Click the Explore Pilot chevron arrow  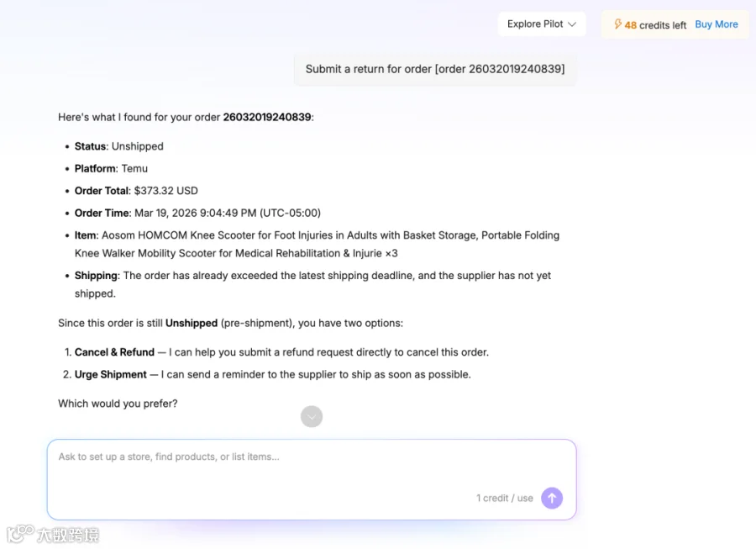point(572,24)
